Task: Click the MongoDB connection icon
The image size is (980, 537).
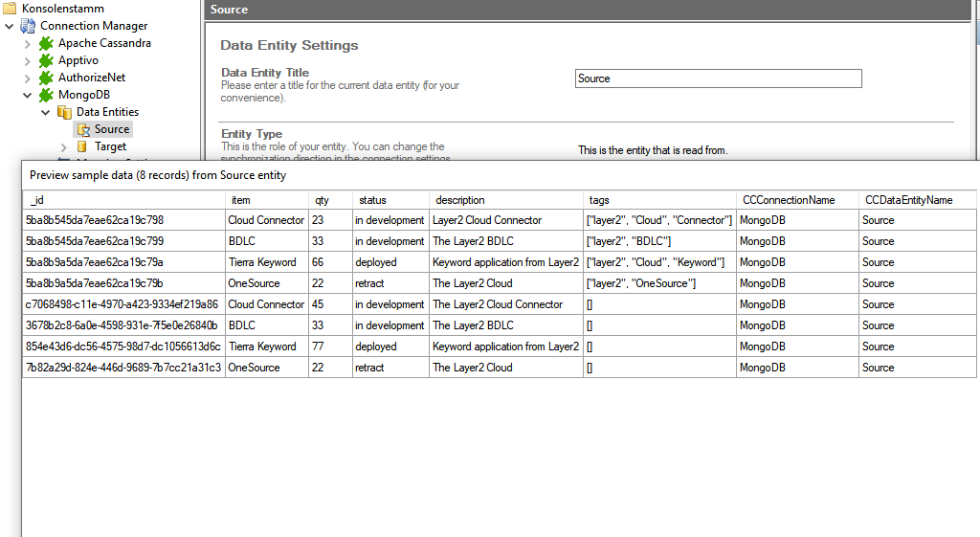Action: pyautogui.click(x=46, y=95)
